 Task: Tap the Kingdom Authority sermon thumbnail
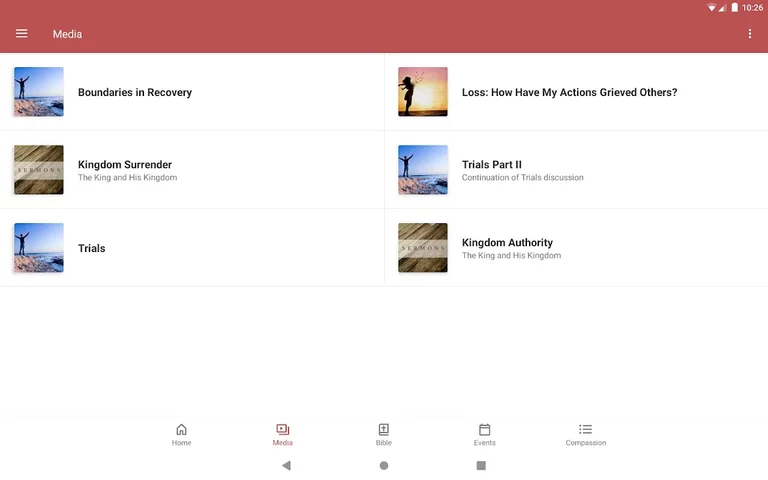pos(422,248)
